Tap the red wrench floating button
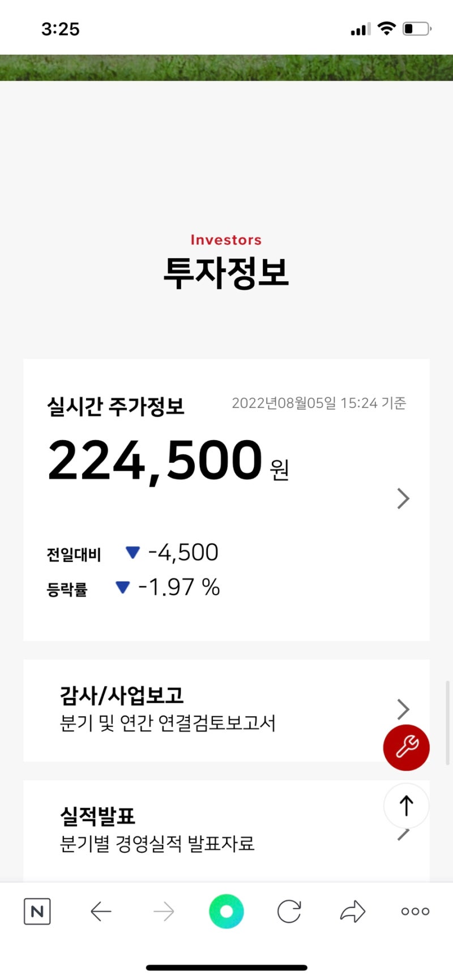 tap(406, 747)
